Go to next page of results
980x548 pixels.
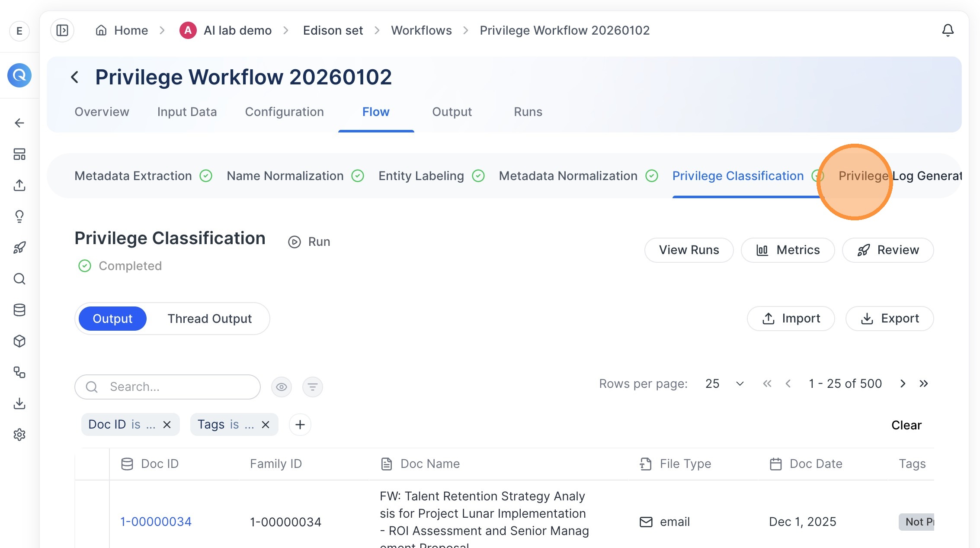(x=903, y=384)
